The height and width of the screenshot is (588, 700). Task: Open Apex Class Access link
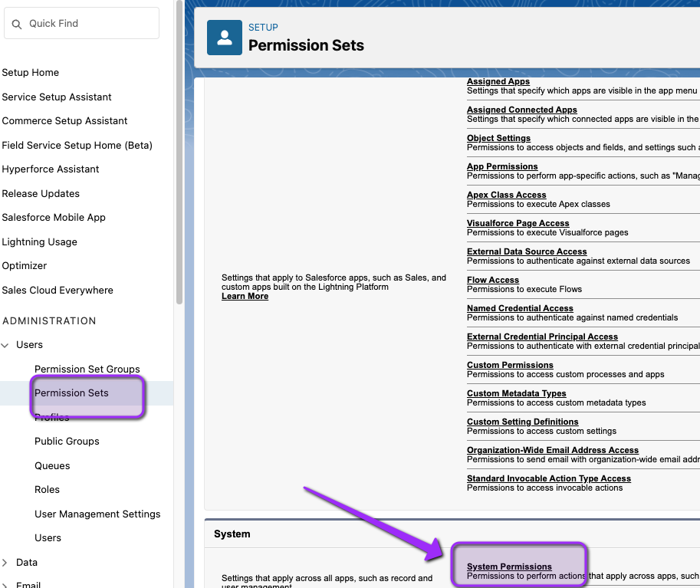tap(506, 195)
